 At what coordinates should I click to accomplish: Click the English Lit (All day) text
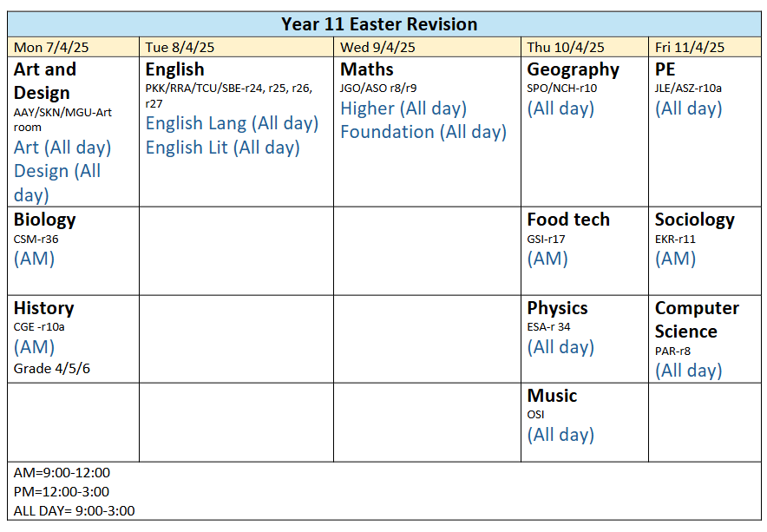(223, 148)
